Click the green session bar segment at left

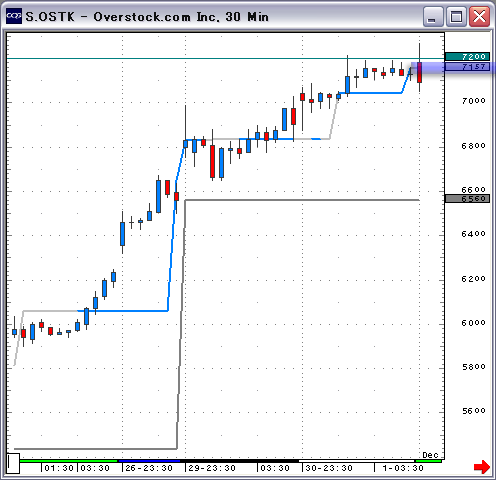coord(68,461)
